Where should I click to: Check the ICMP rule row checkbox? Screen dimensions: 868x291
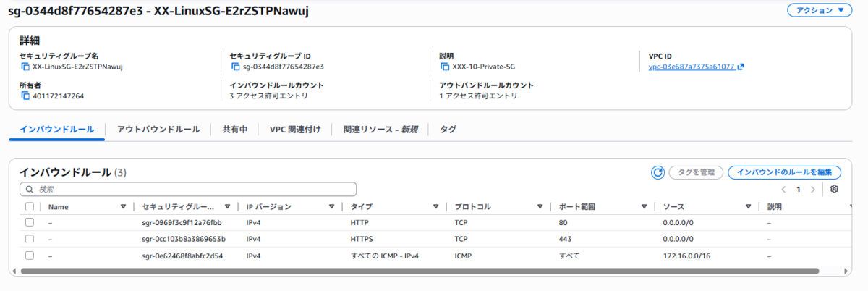(30, 256)
